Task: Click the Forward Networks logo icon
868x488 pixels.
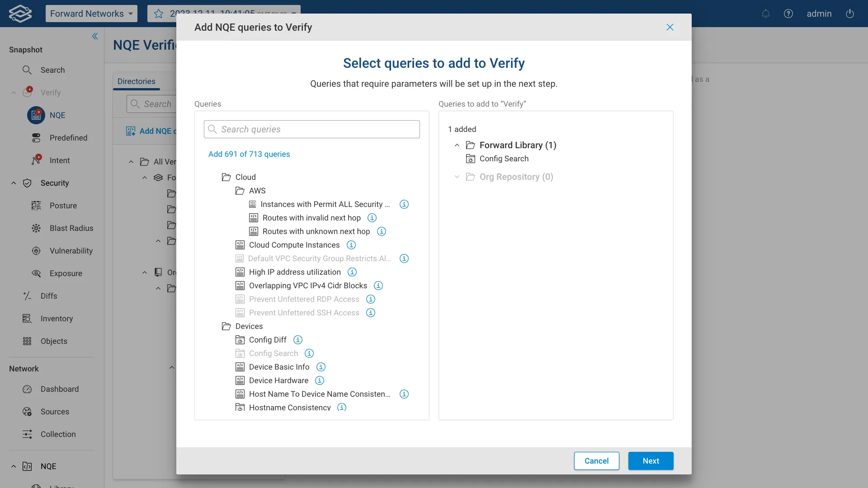Action: (20, 14)
